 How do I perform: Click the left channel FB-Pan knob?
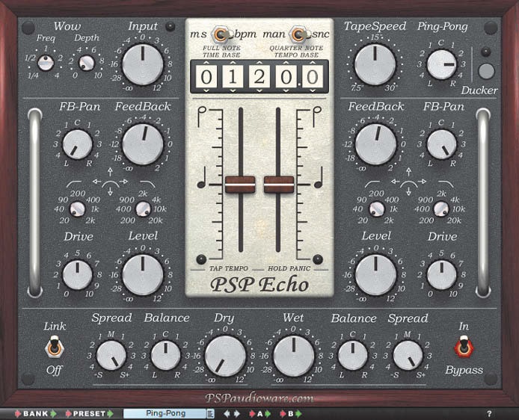78,144
